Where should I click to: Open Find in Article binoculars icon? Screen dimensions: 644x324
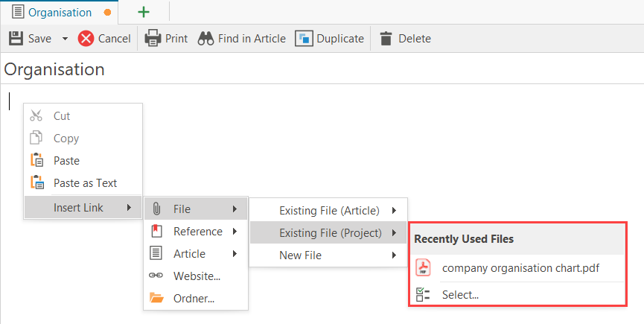[206, 39]
